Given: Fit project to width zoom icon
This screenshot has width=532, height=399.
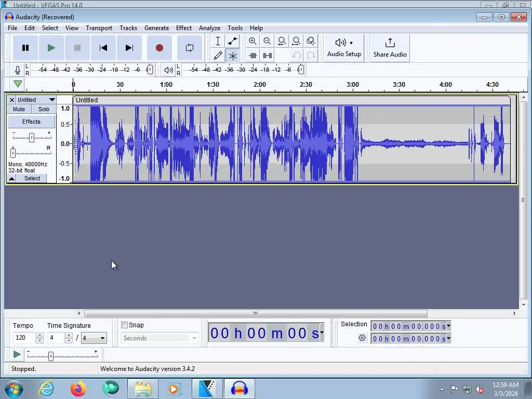Looking at the screenshot, I should (x=296, y=42).
